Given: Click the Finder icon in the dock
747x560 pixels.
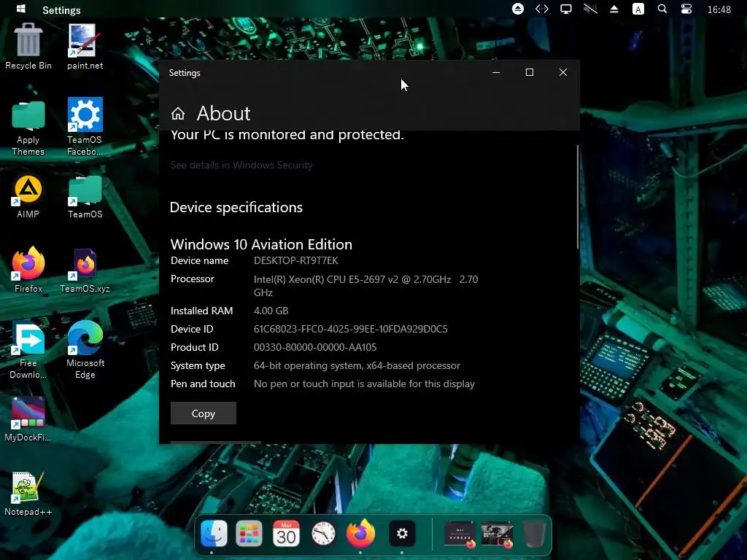Looking at the screenshot, I should coord(214,533).
